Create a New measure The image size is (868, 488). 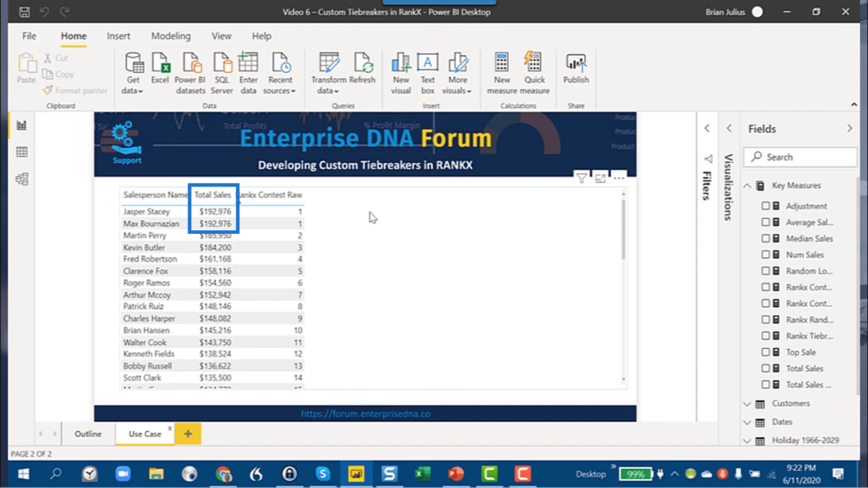click(x=502, y=73)
